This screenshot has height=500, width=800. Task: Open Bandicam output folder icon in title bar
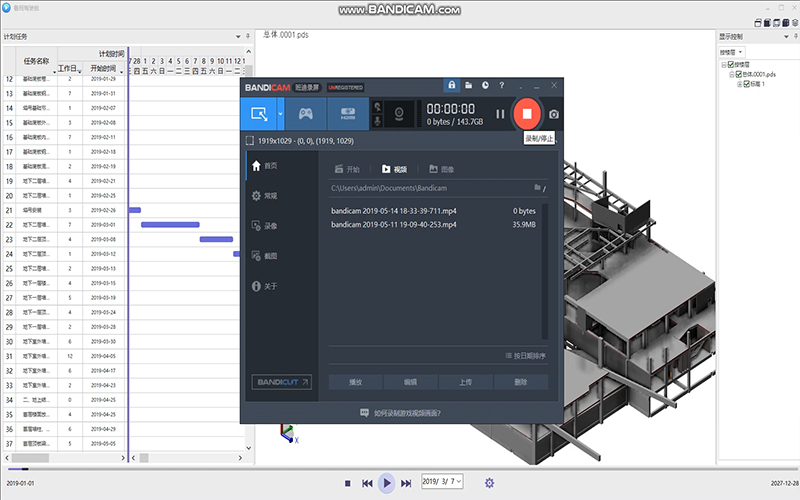[x=468, y=85]
